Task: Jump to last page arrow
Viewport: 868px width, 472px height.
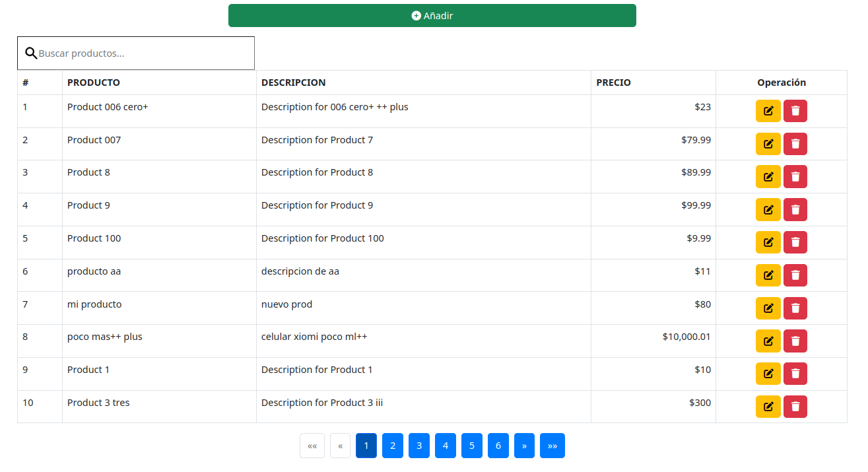Action: click(552, 446)
